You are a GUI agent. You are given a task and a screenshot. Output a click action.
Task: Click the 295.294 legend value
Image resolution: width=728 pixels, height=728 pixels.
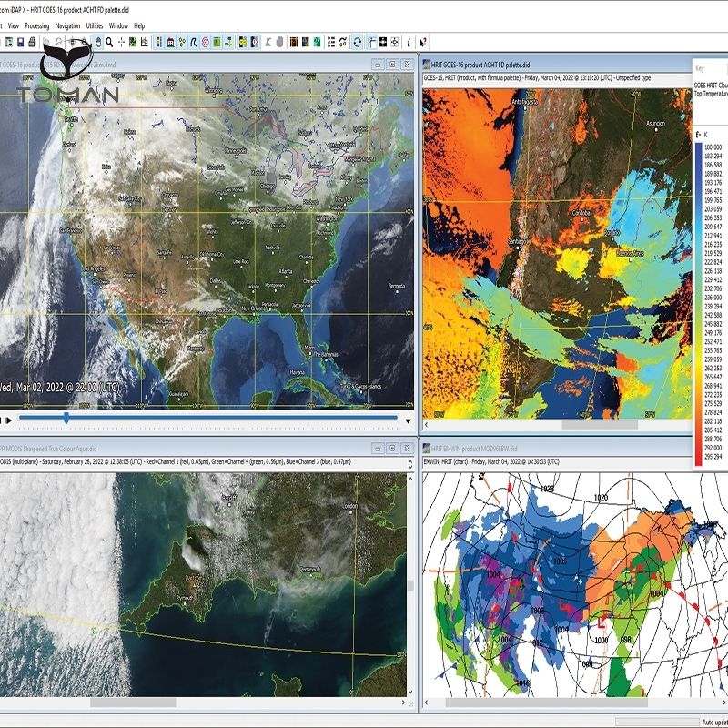point(713,457)
